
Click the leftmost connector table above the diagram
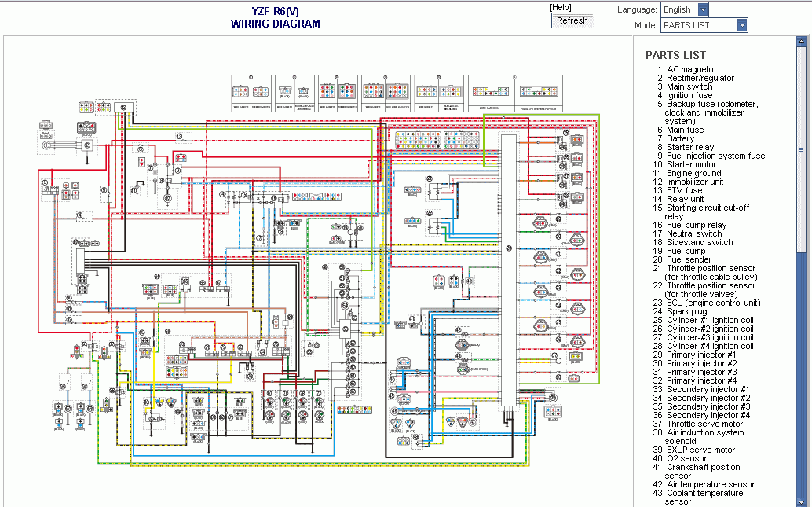(251, 93)
